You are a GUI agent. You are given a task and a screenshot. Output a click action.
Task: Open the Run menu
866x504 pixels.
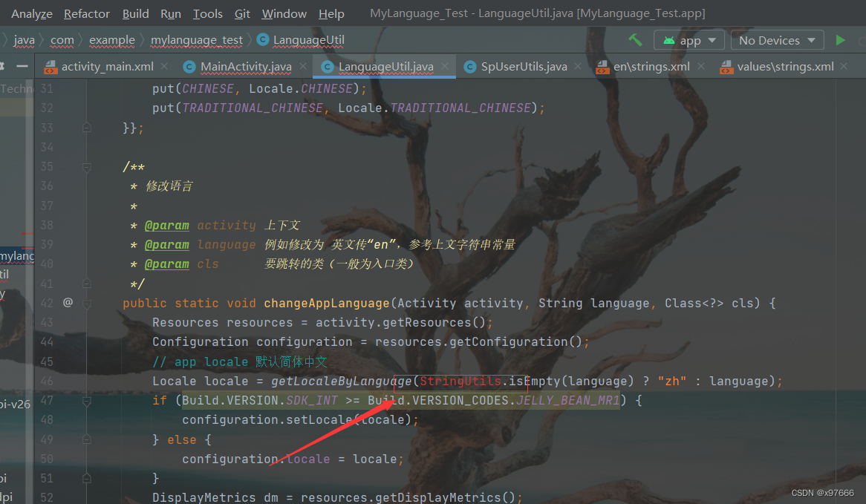[x=171, y=14]
